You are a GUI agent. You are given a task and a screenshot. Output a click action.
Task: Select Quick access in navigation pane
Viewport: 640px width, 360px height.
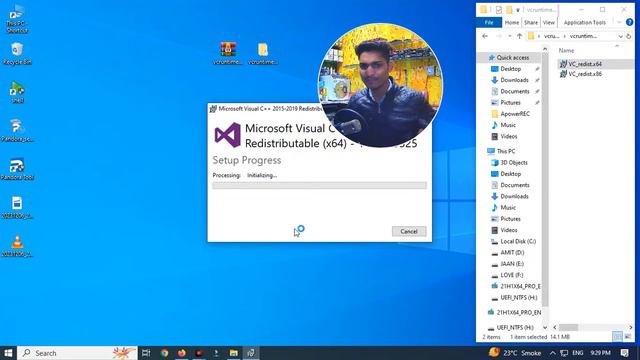click(512, 58)
